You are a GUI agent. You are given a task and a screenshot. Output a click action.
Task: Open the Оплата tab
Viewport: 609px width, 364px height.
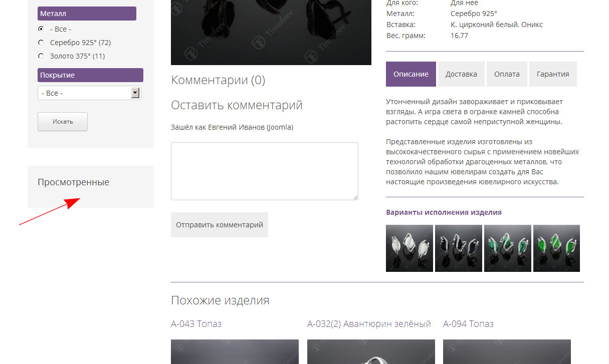(x=507, y=74)
